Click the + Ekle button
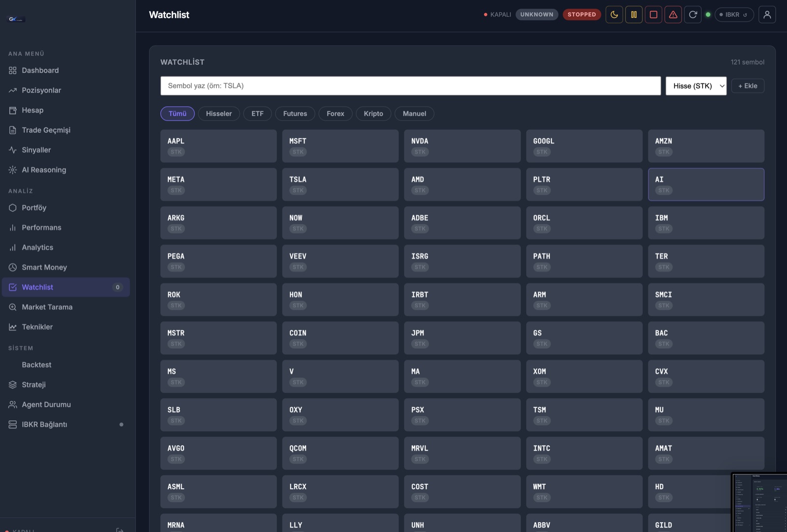 point(748,86)
